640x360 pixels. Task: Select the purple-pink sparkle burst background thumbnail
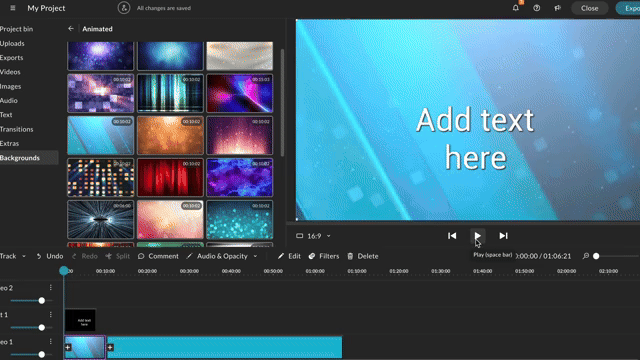240,136
